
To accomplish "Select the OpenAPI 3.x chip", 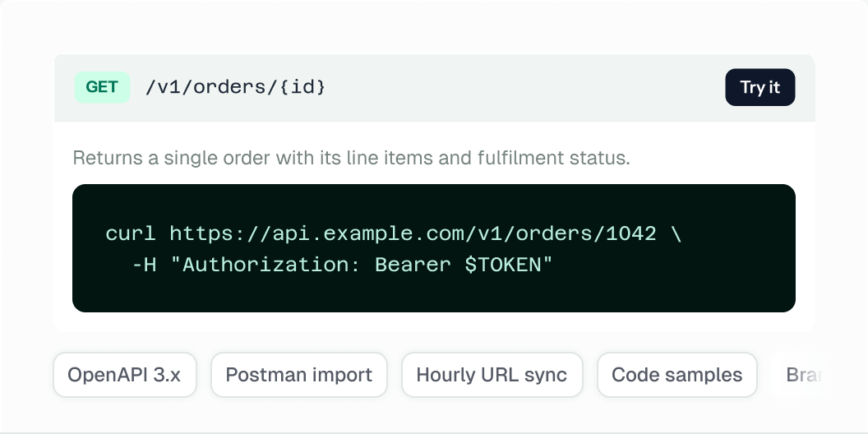I will click(125, 375).
